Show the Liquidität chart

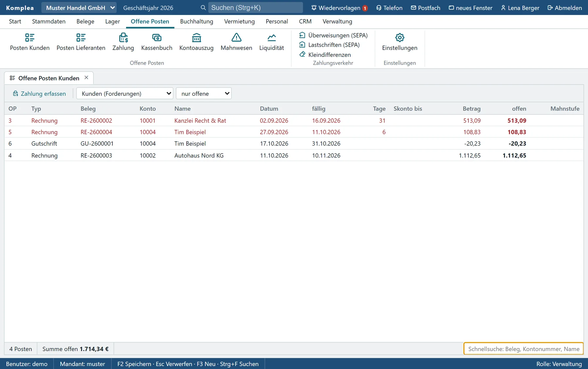271,42
